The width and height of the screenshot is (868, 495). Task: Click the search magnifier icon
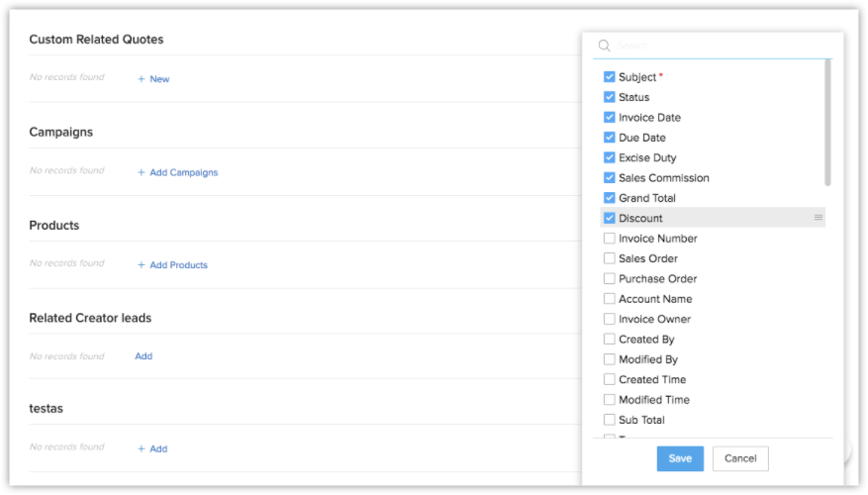tap(604, 46)
